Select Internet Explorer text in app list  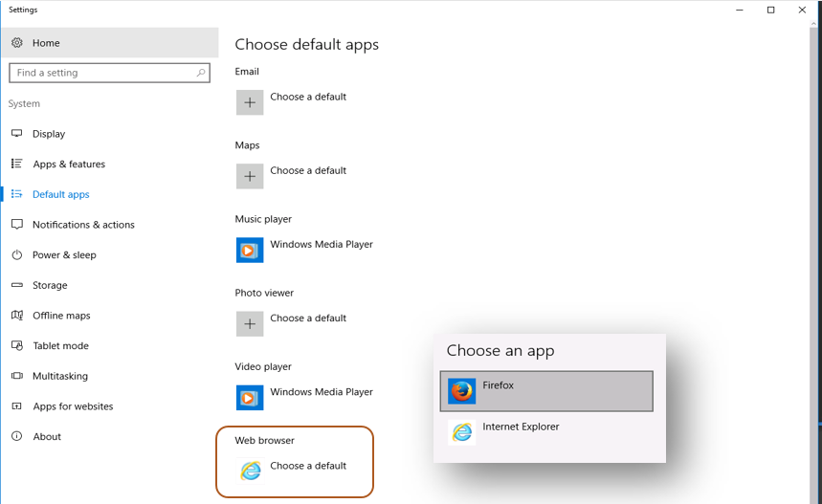coord(521,427)
